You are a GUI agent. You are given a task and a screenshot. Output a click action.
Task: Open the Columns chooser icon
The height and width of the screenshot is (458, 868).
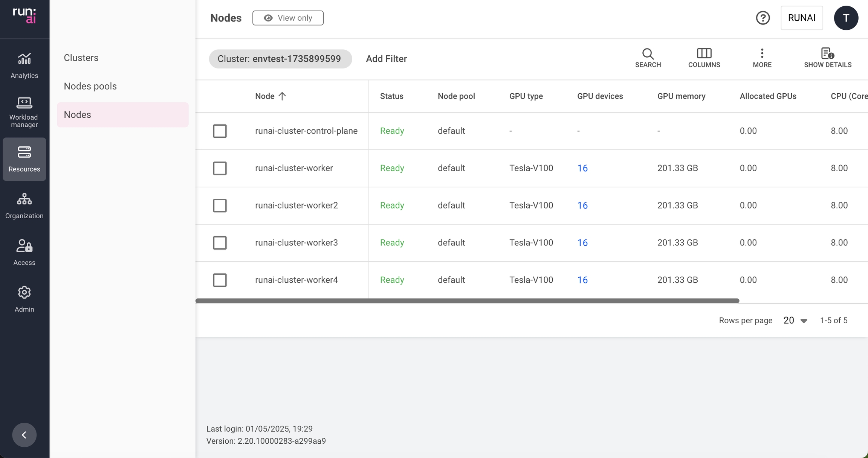(704, 53)
